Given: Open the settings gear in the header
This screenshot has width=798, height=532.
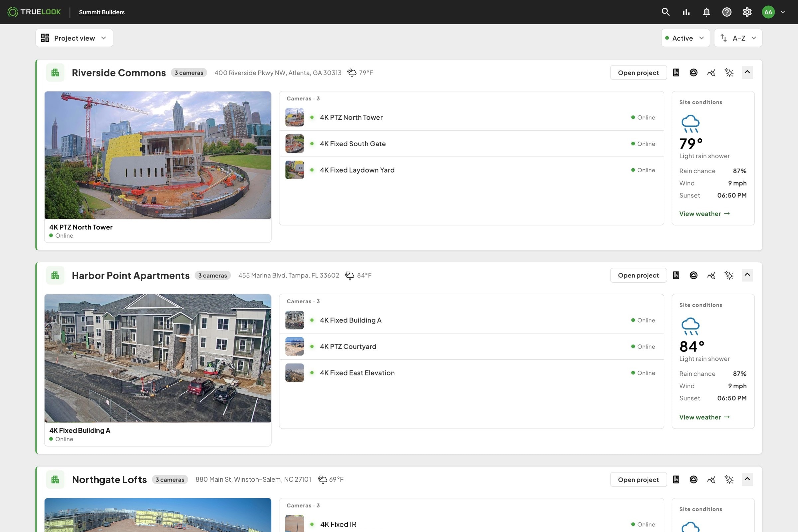Looking at the screenshot, I should [x=747, y=12].
